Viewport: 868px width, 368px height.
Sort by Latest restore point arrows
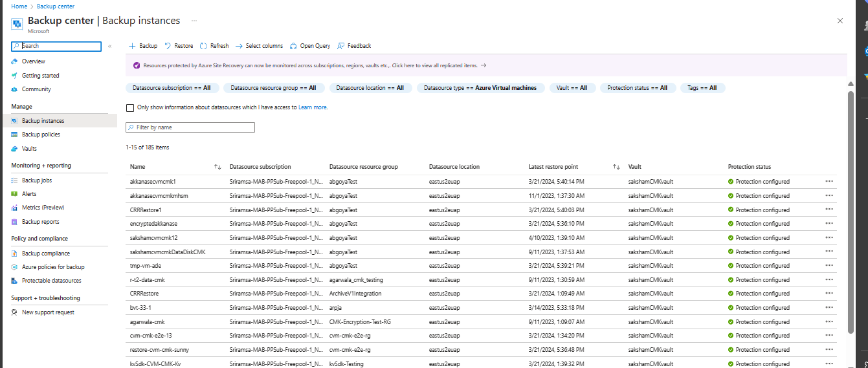[616, 167]
